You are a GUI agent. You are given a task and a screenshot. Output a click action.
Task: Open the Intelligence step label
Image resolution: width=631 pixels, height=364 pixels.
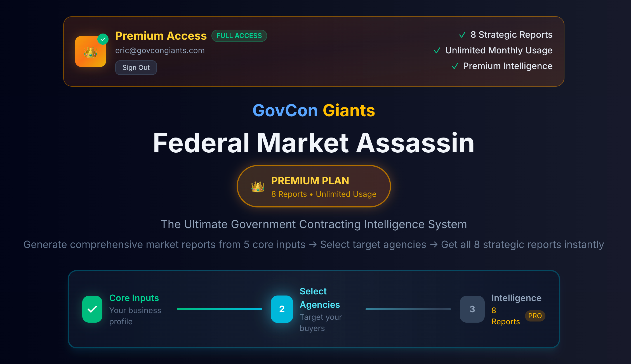point(516,298)
